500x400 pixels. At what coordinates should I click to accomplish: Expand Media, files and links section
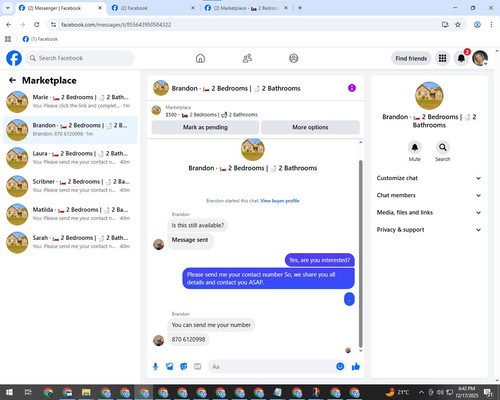[429, 212]
